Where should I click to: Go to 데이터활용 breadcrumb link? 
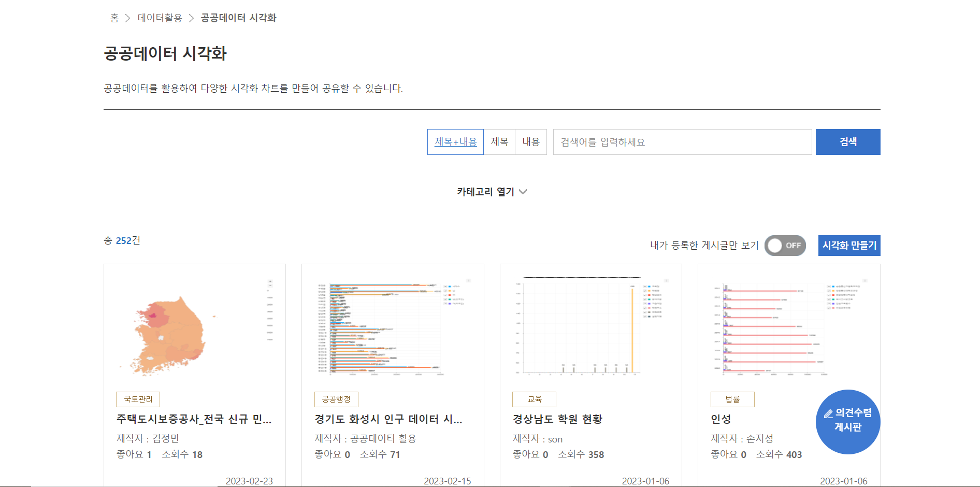pyautogui.click(x=160, y=18)
